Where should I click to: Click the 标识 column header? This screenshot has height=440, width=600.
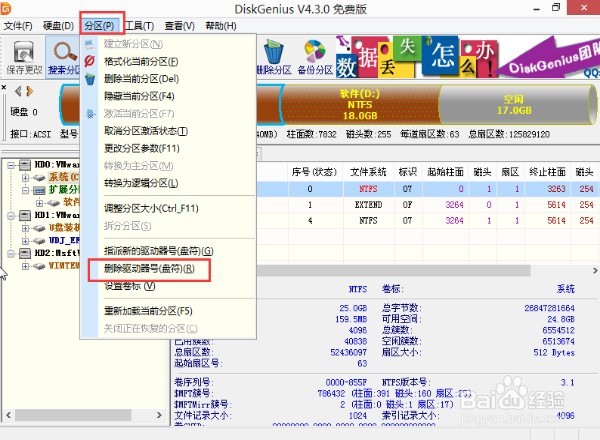coord(407,172)
